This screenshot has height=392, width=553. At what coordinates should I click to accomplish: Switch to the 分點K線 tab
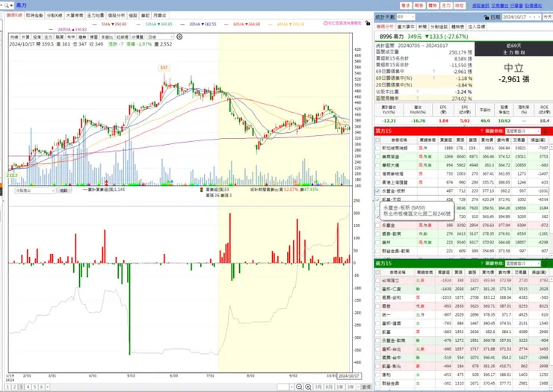(x=55, y=16)
